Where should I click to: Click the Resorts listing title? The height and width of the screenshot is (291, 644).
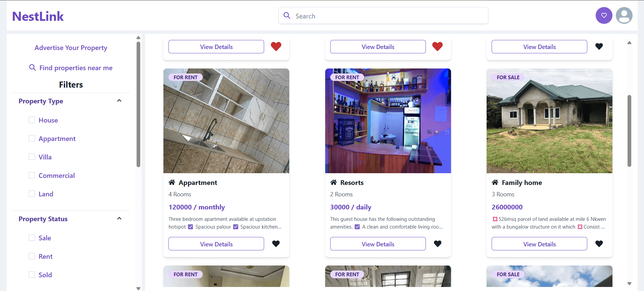352,183
